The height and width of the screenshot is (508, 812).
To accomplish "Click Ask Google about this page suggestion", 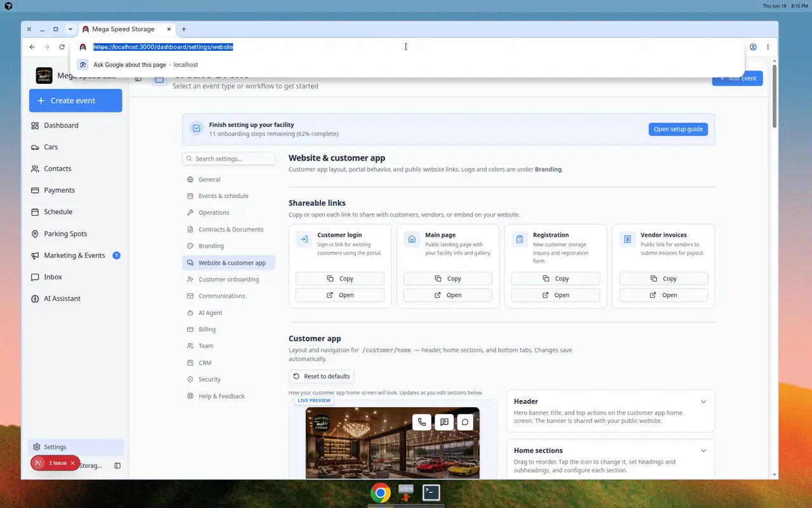I will 406,65.
